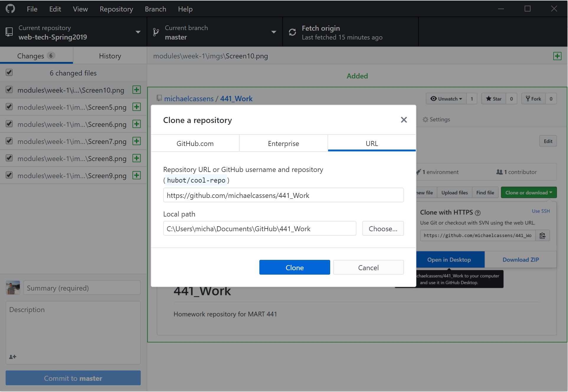
Task: Click the added-status icon for Screen6.png
Action: [x=137, y=124]
